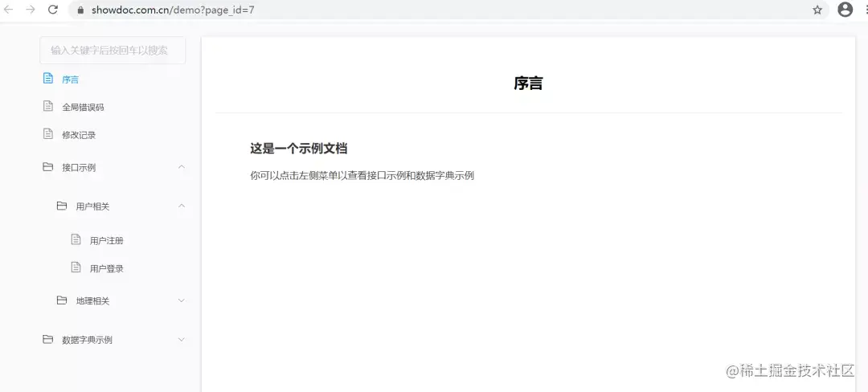
Task: Click the page title 序言 heading
Action: (528, 84)
